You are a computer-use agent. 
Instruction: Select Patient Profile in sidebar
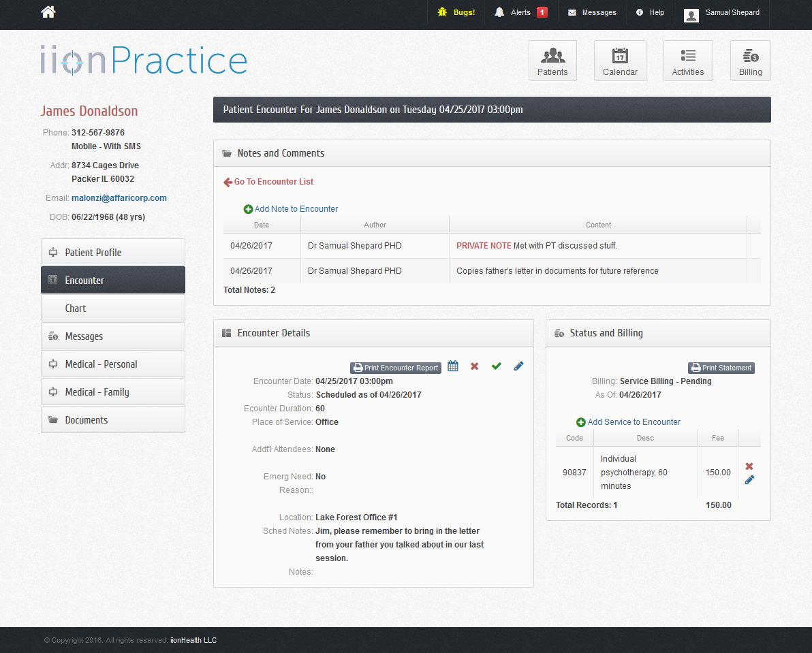(113, 253)
